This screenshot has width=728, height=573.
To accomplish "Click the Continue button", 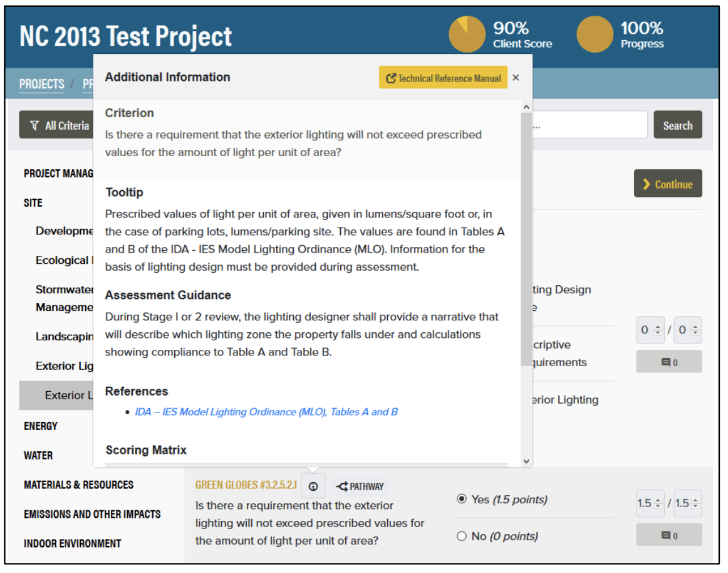I will click(x=667, y=184).
